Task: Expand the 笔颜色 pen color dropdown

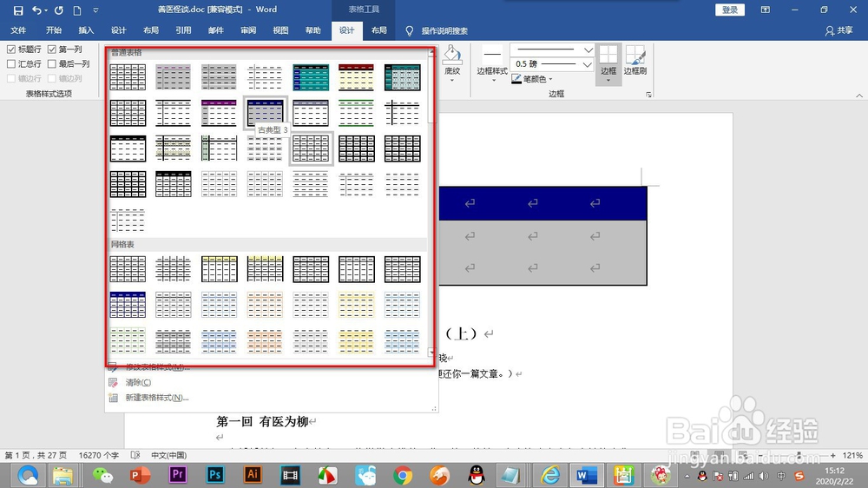Action: pyautogui.click(x=551, y=79)
